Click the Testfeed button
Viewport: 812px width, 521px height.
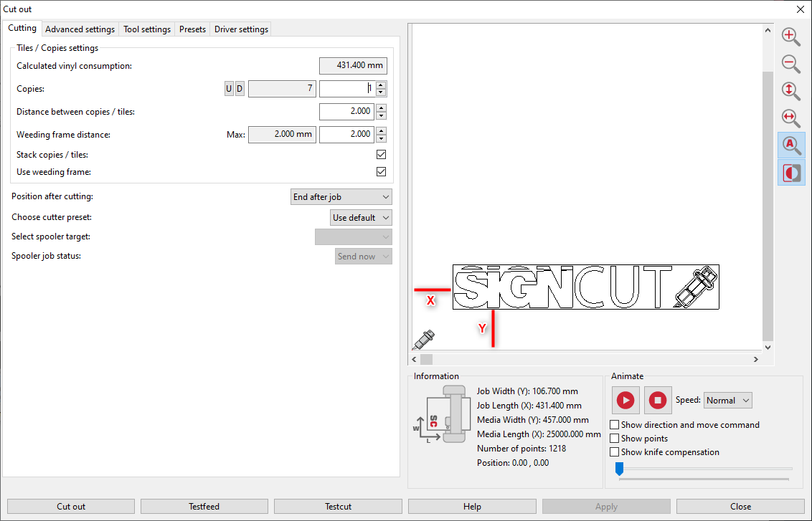pyautogui.click(x=204, y=507)
